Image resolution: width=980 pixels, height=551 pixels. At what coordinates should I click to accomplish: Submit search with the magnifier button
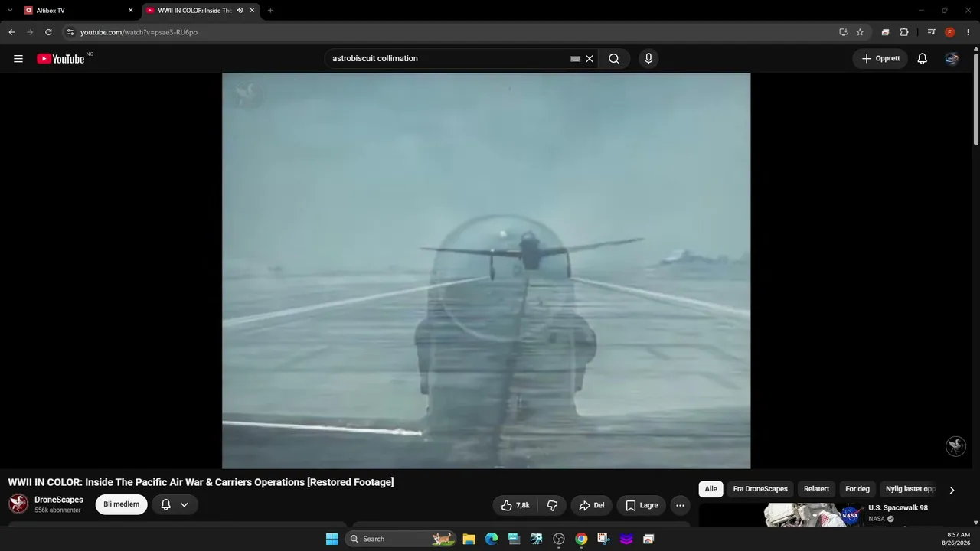[x=614, y=59]
